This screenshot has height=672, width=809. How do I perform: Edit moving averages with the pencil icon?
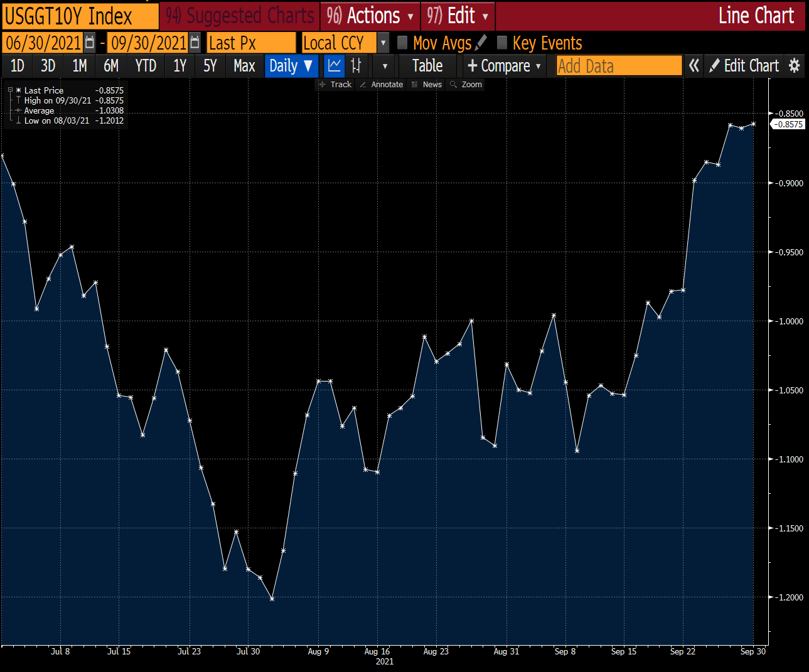[481, 43]
